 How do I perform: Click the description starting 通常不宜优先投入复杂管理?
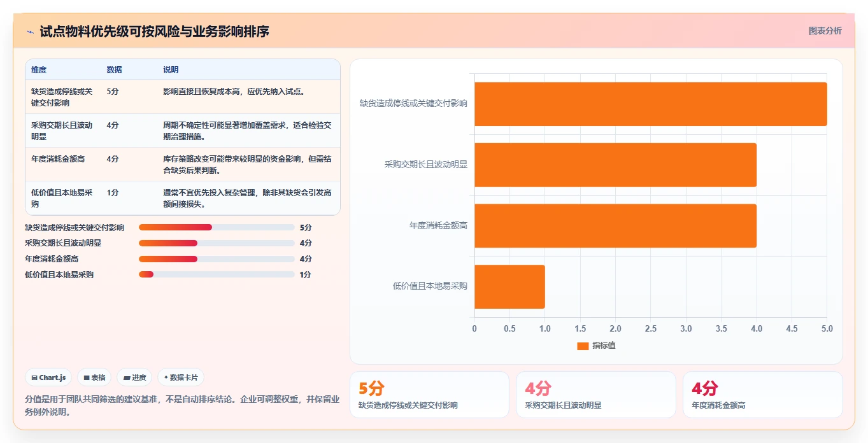click(247, 198)
